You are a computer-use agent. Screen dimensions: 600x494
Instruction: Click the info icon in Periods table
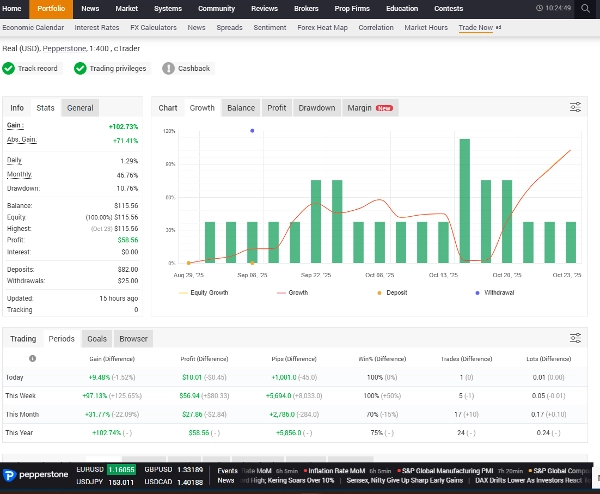pos(32,358)
